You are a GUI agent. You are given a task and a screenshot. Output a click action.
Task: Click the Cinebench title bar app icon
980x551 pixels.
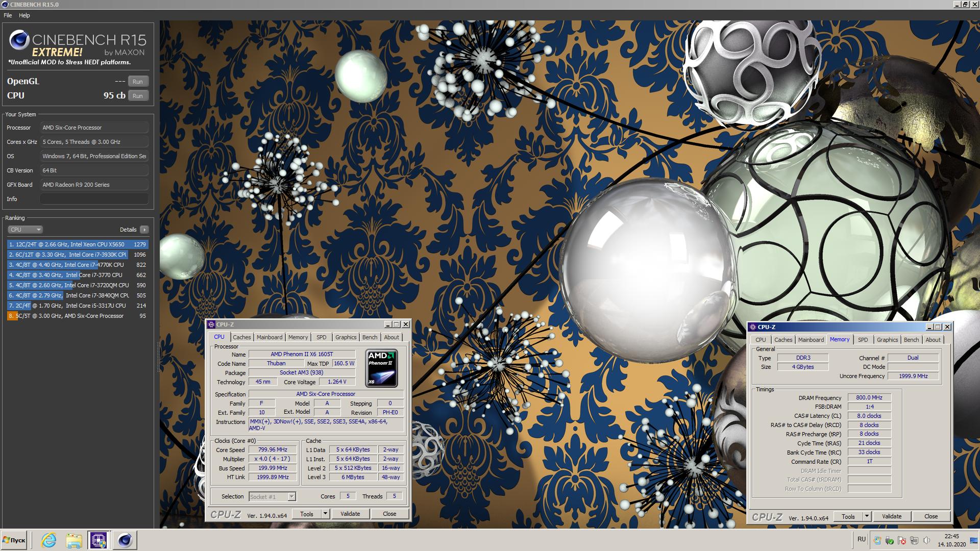pyautogui.click(x=5, y=5)
